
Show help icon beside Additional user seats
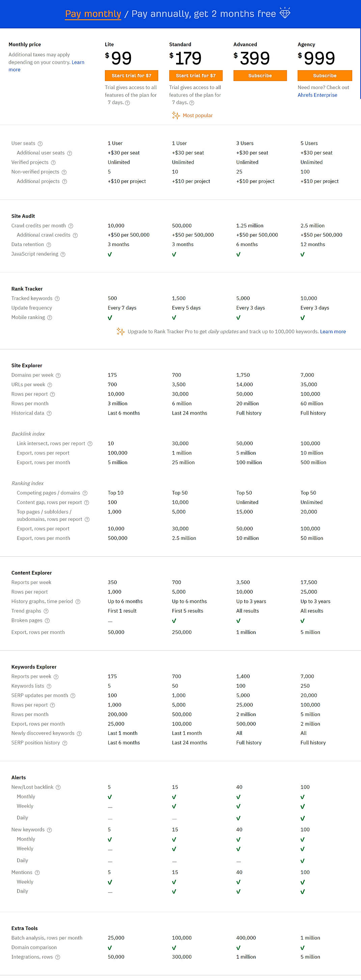[x=70, y=153]
